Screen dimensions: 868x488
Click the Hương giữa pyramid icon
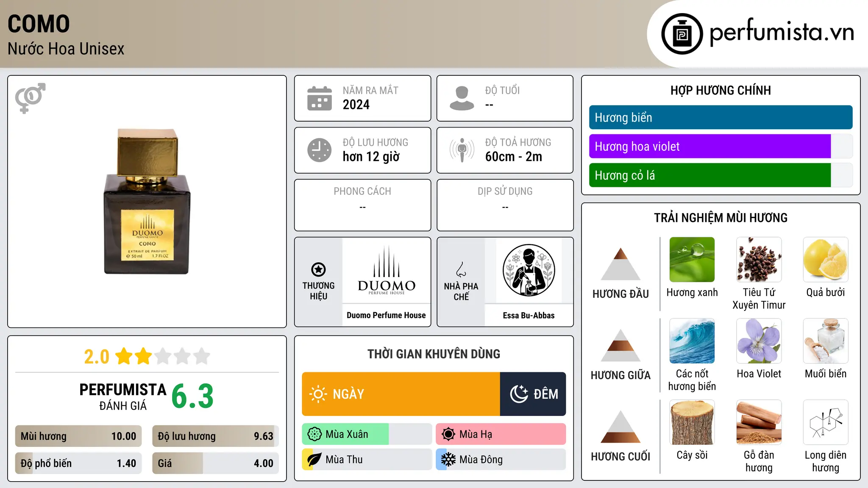tap(620, 345)
